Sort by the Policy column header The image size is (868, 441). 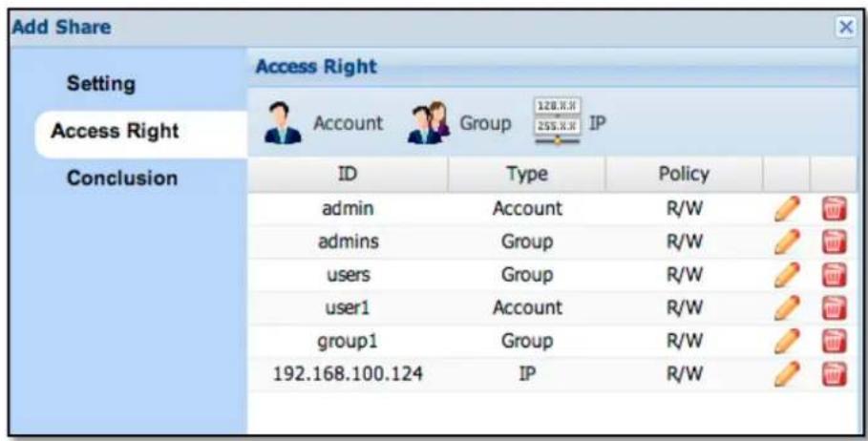click(684, 175)
